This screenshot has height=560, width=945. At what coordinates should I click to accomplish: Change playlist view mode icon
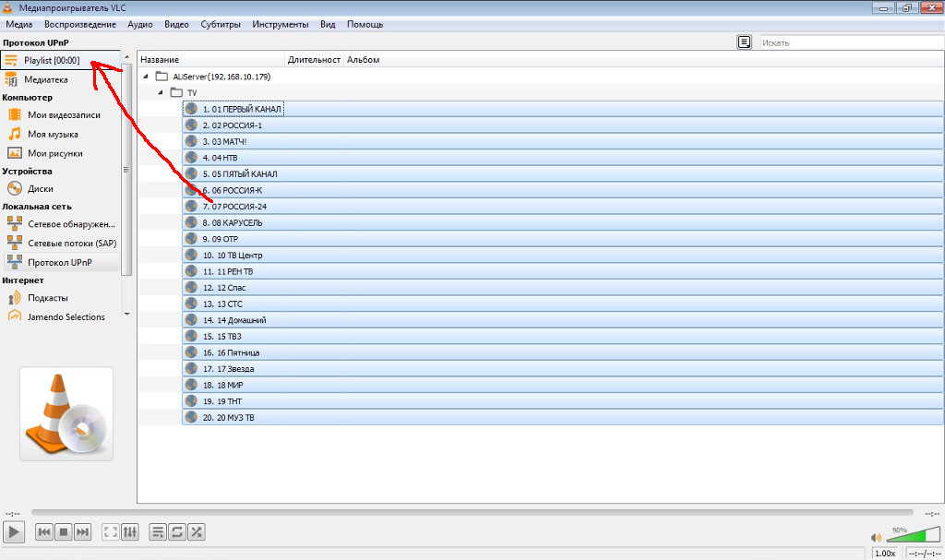(745, 42)
